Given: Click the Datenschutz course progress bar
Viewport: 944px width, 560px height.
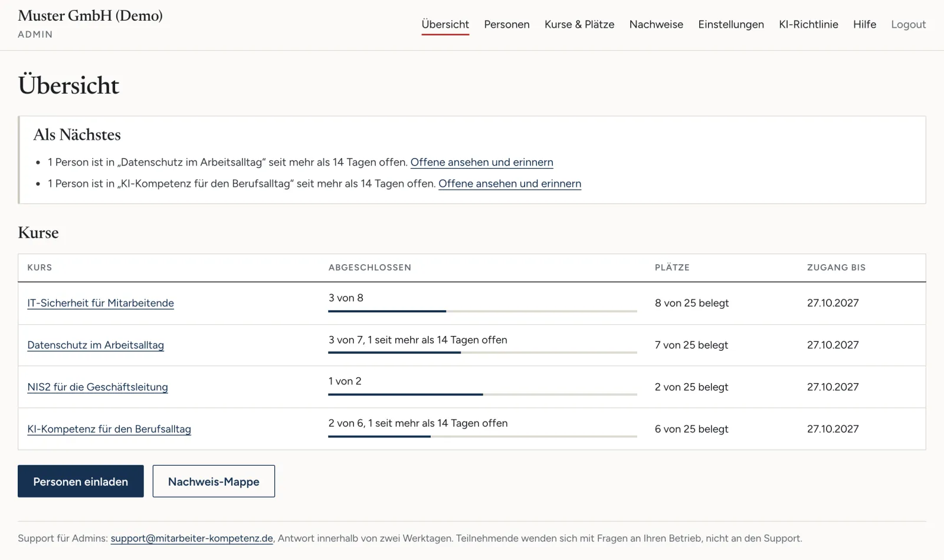Looking at the screenshot, I should coord(483,353).
